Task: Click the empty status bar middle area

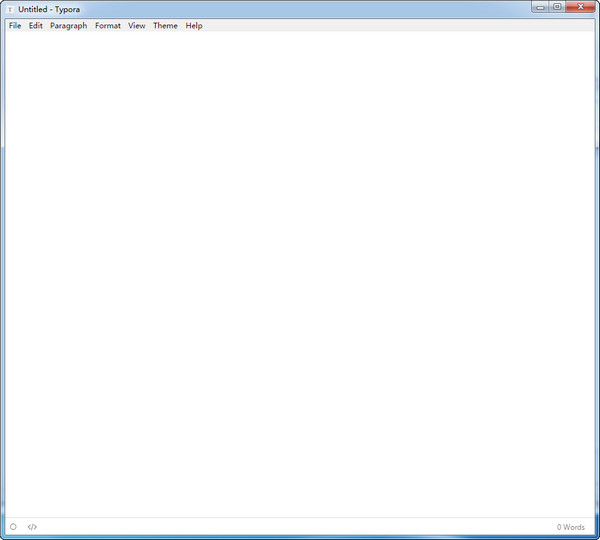Action: point(300,527)
